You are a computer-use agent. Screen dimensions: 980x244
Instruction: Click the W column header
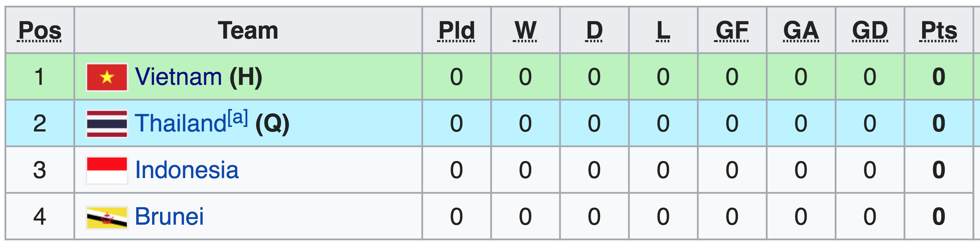point(526,30)
